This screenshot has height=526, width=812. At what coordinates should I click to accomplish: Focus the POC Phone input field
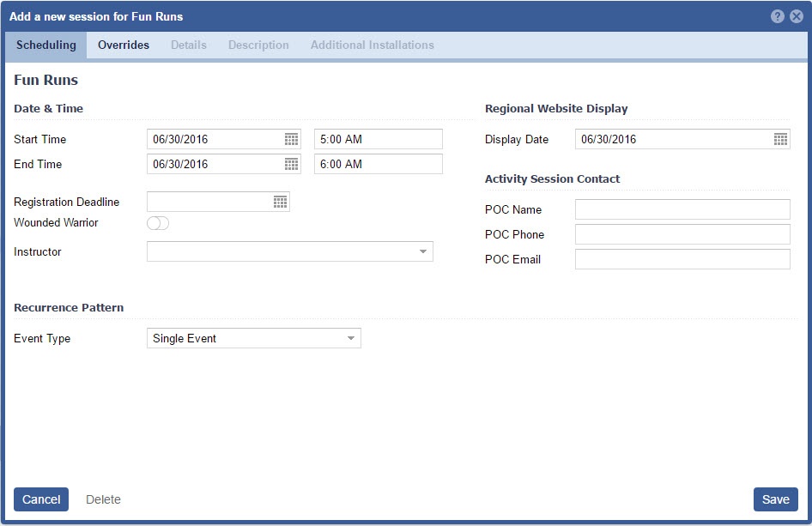(x=682, y=234)
